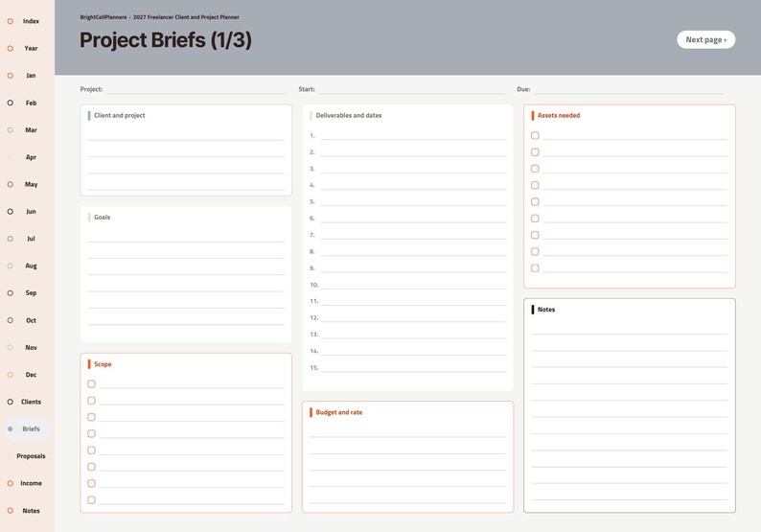Click the Scope section heading
Screen dimensions: 761x532
click(x=103, y=364)
